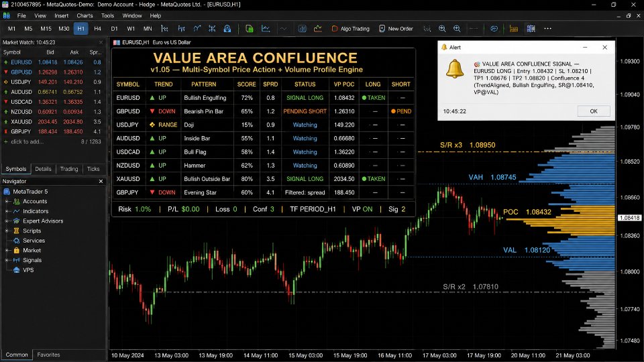
Task: Open the Tools menu
Action: click(107, 15)
